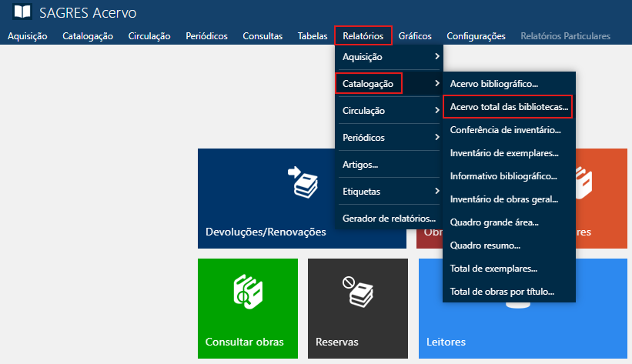Open Gerador de relatórios entry
Viewport: 632px width, 364px height.
point(390,218)
